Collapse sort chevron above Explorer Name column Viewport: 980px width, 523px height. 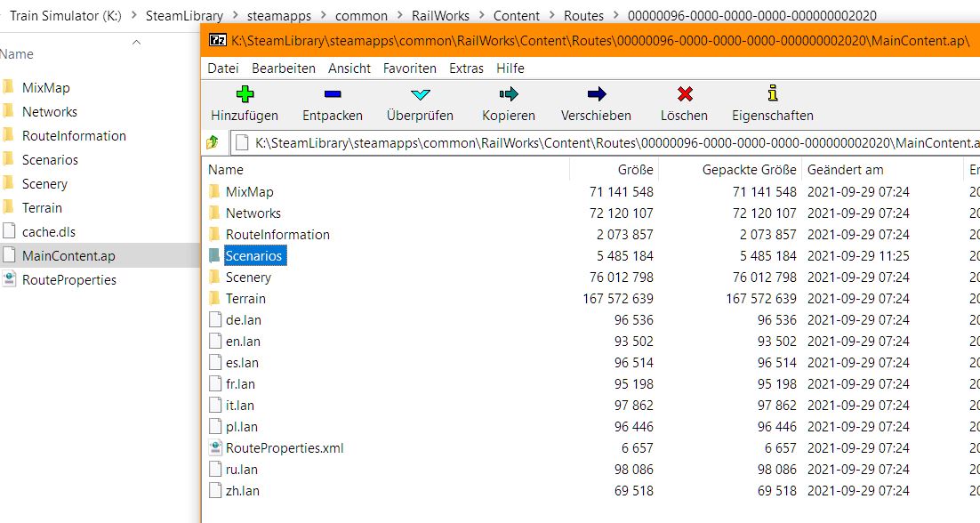[136, 43]
